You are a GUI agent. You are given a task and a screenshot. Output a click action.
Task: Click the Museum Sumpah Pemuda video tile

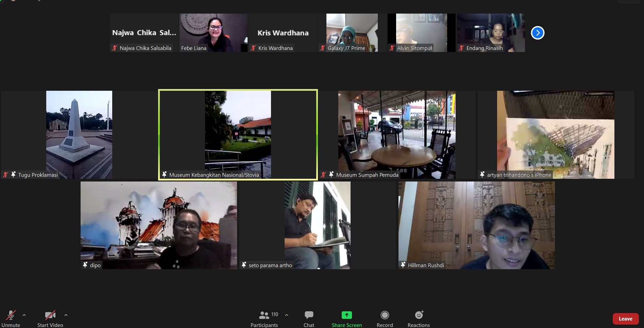[396, 134]
